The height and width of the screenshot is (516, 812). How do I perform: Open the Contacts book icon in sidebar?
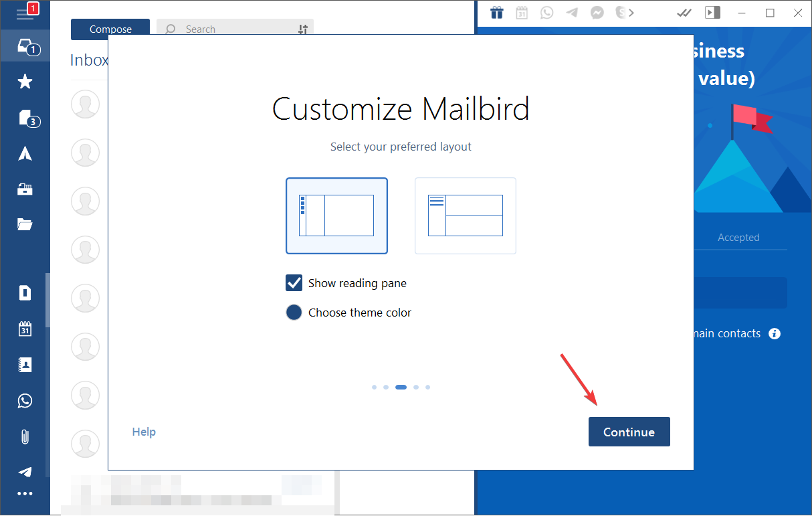pos(25,365)
